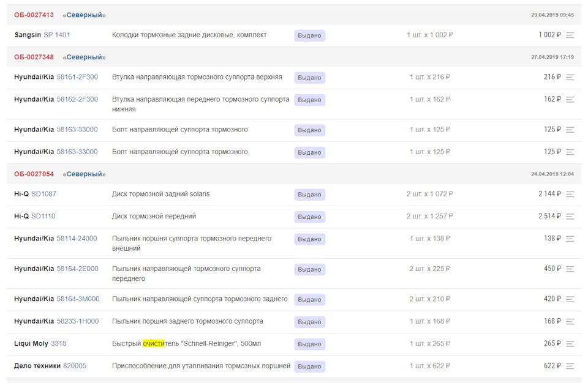
Task: Select the first 58163-33000 part number link
Action: coord(77,129)
